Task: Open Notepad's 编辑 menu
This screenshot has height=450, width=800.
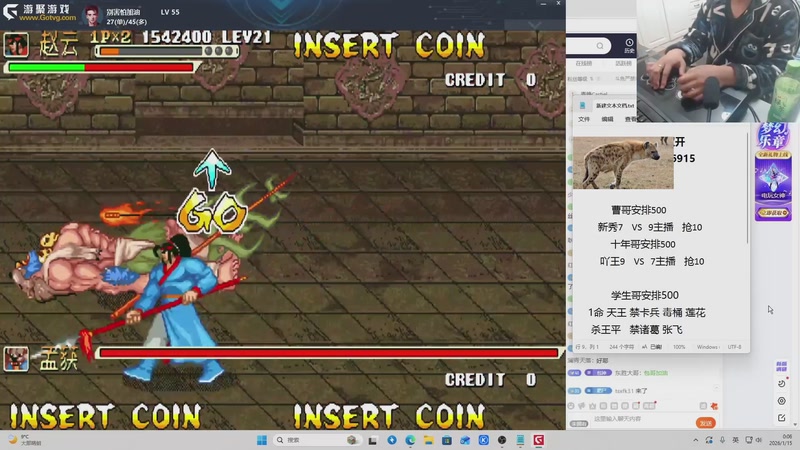Action: click(x=607, y=119)
